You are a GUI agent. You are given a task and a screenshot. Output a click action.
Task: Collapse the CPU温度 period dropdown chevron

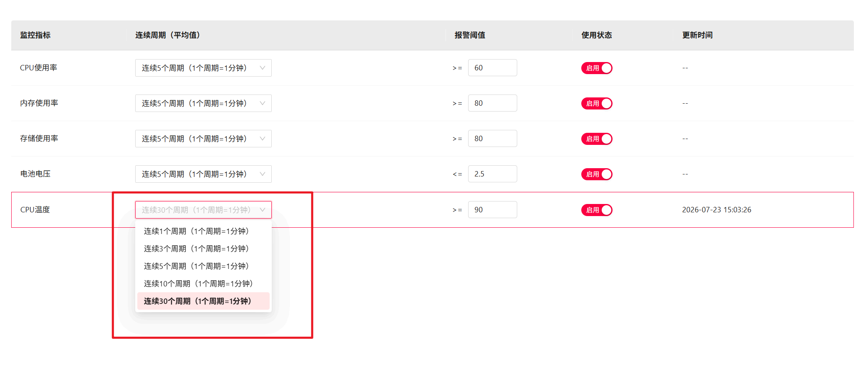[x=263, y=210]
